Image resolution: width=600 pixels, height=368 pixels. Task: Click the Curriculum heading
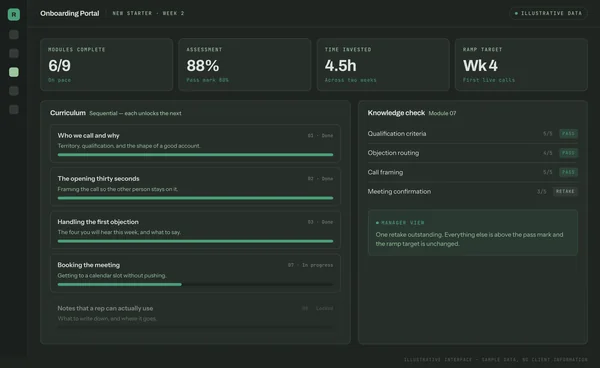point(68,113)
